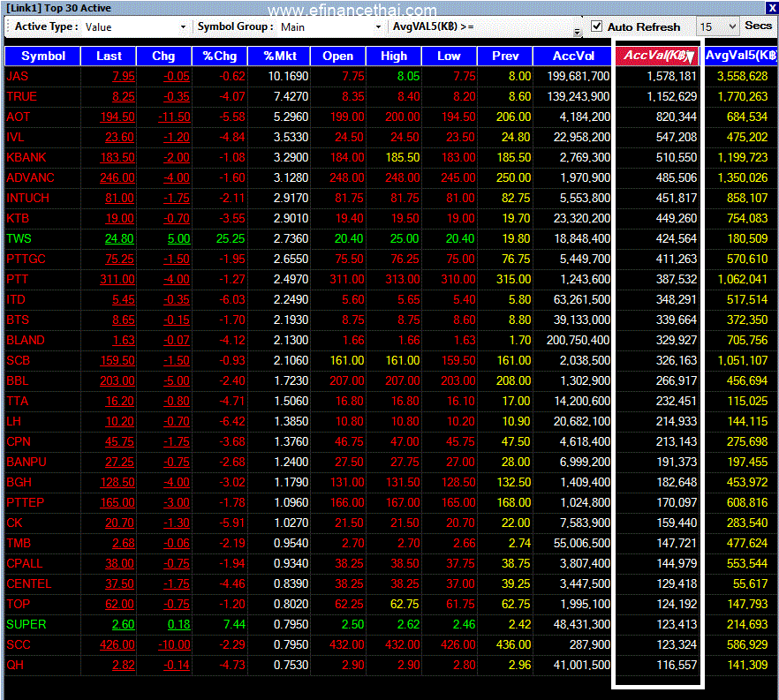This screenshot has height=700, width=779.
Task: Toggle the Auto Refresh checkbox
Action: click(597, 26)
